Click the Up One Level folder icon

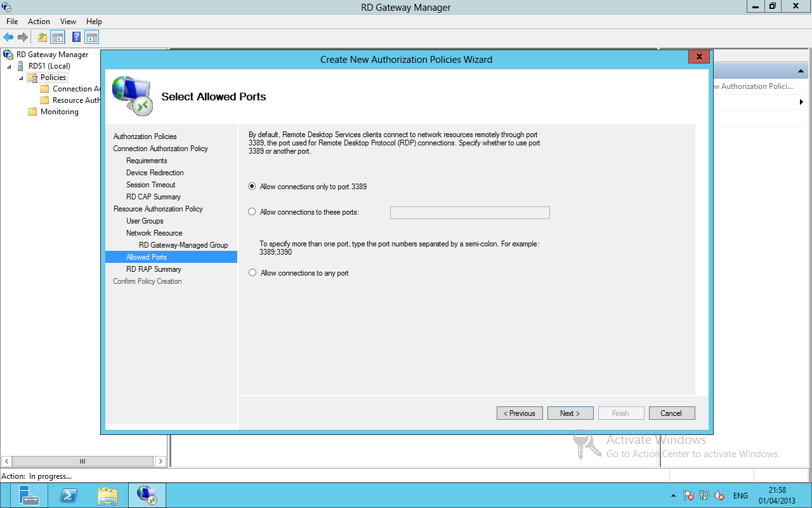point(43,37)
